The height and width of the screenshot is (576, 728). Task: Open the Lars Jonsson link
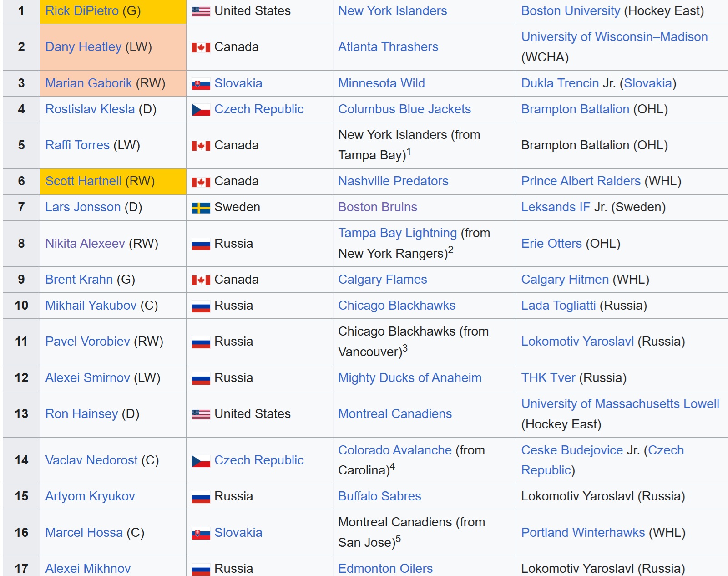pos(83,207)
